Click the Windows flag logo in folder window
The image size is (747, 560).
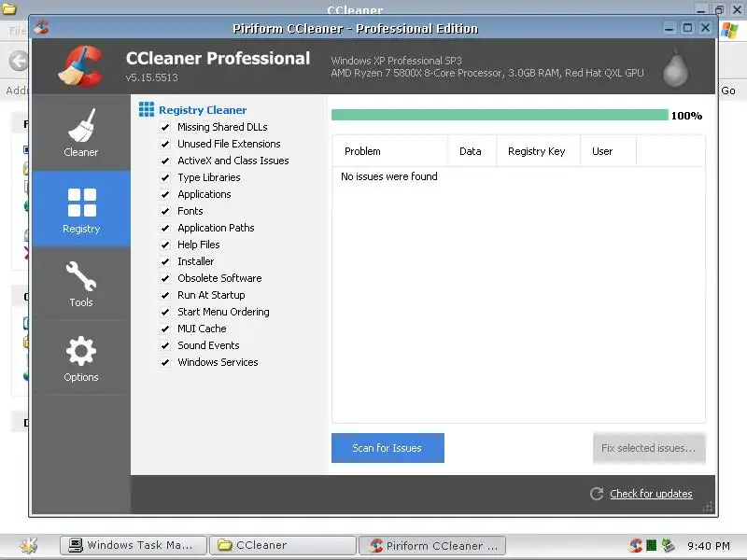729,31
